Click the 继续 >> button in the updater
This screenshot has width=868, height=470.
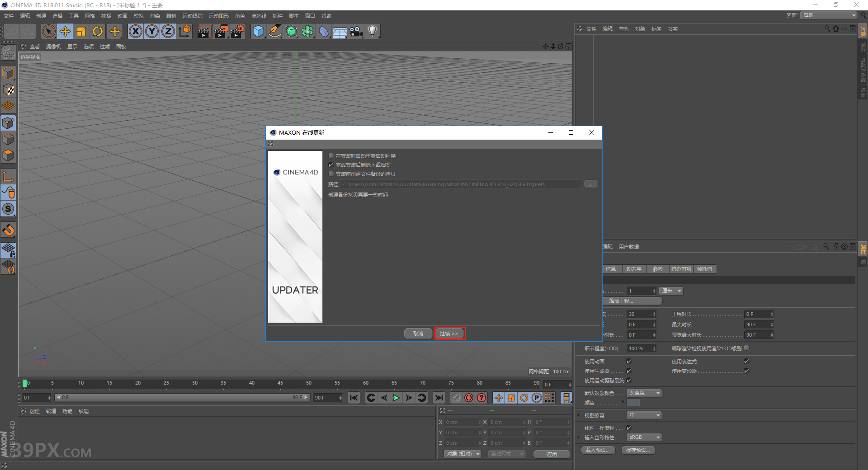(x=449, y=333)
